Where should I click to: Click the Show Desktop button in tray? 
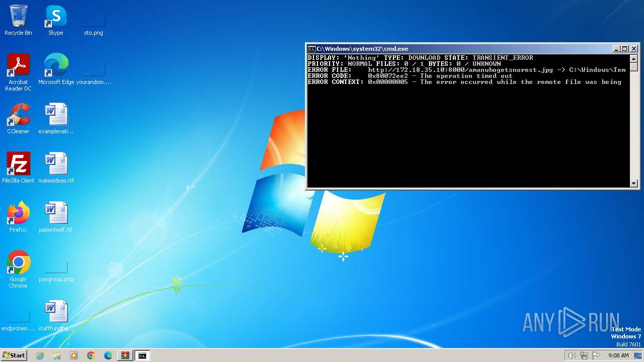click(x=638, y=355)
